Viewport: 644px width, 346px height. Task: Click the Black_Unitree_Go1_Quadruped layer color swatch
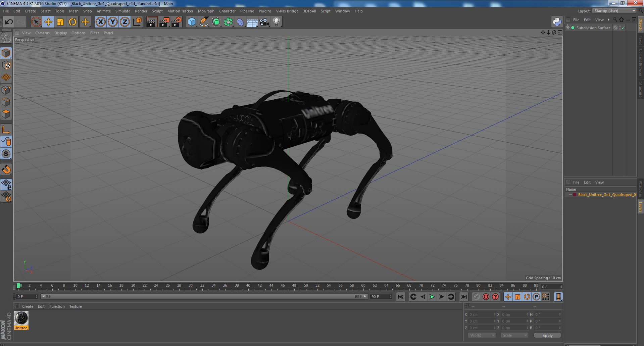(575, 195)
